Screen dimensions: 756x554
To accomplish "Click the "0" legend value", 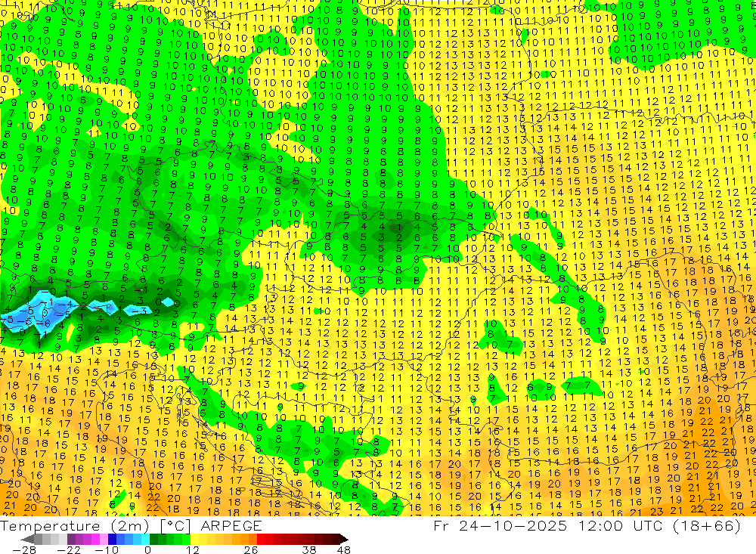I will pyautogui.click(x=147, y=549).
